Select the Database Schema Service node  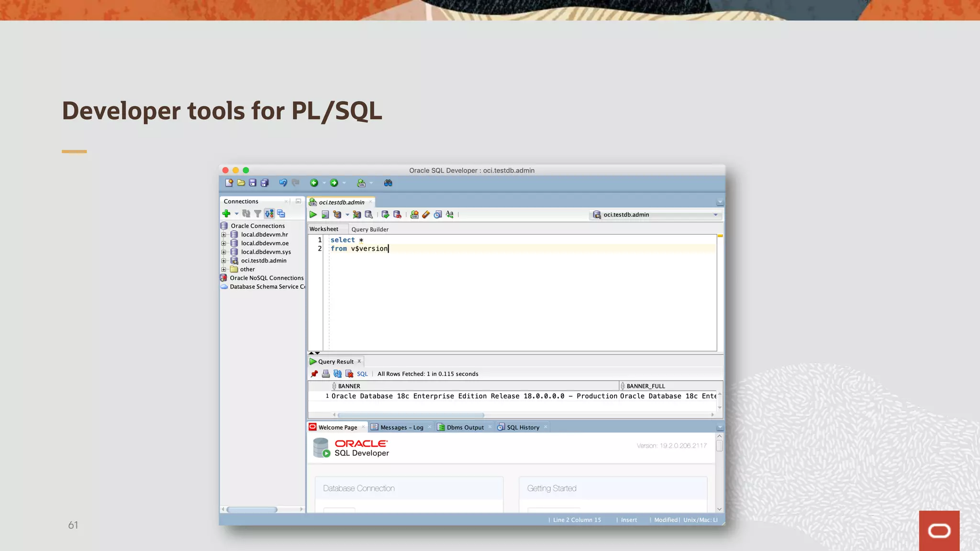263,287
